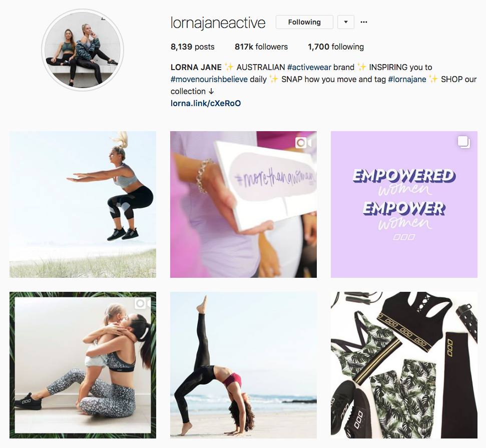Open the three-dots profile options menu
Viewport: 486px width, 448px height.
(364, 22)
